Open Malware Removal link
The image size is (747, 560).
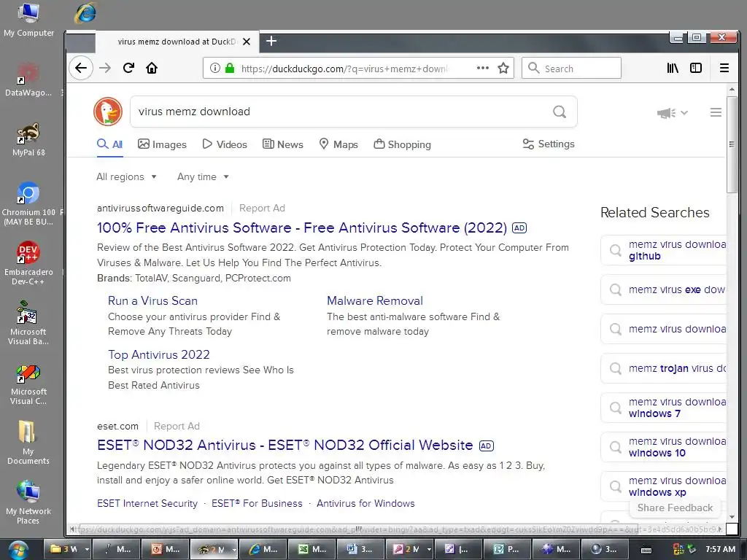point(375,301)
